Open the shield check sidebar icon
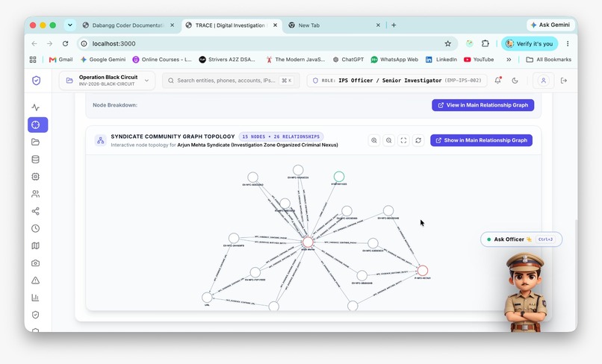 [x=36, y=315]
